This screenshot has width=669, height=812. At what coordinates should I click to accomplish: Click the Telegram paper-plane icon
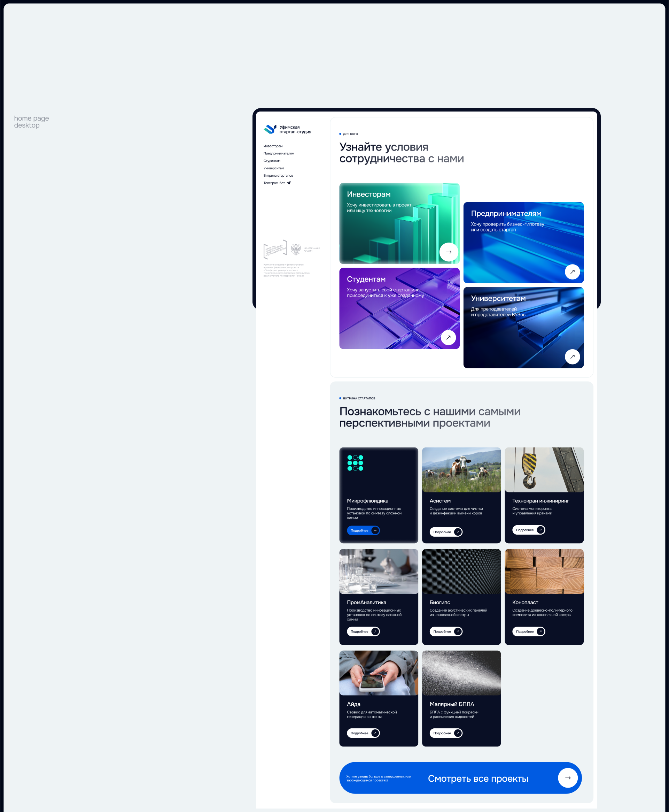[289, 183]
